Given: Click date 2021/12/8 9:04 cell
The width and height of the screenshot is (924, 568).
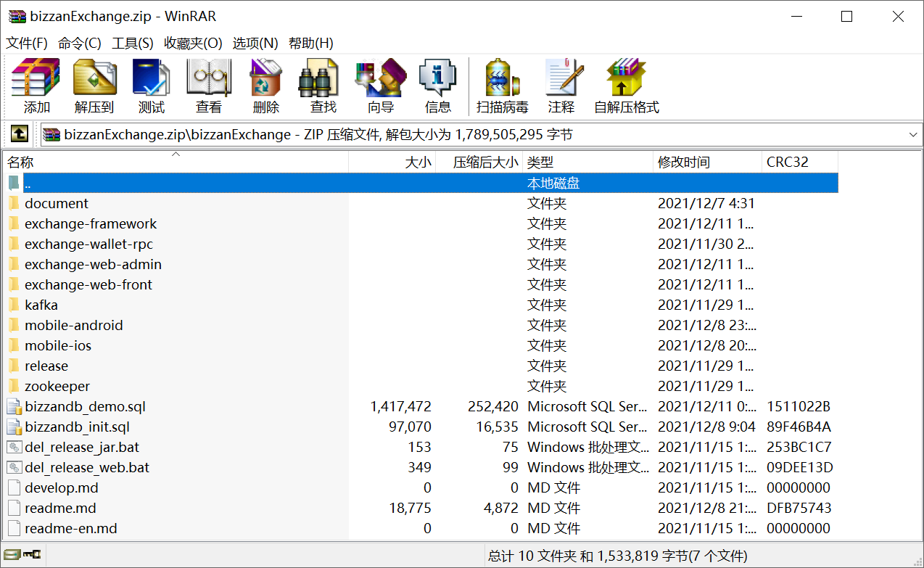Looking at the screenshot, I should (706, 427).
